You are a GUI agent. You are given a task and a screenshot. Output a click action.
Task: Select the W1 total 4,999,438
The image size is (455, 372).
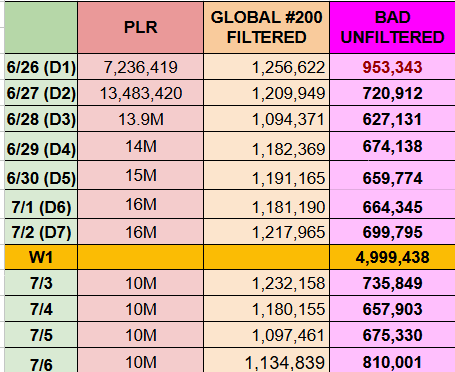pyautogui.click(x=392, y=257)
